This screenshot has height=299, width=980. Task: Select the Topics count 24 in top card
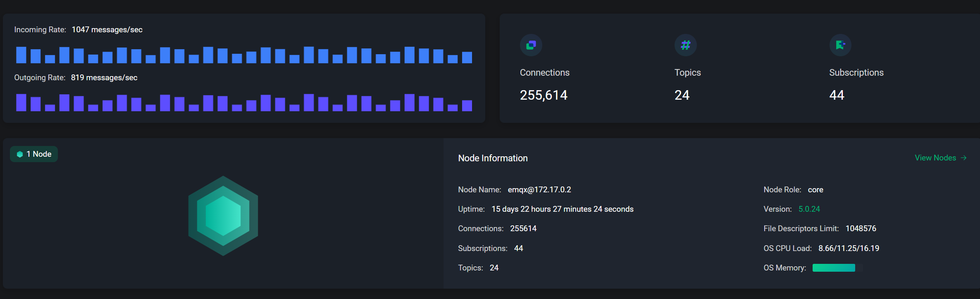click(x=682, y=95)
